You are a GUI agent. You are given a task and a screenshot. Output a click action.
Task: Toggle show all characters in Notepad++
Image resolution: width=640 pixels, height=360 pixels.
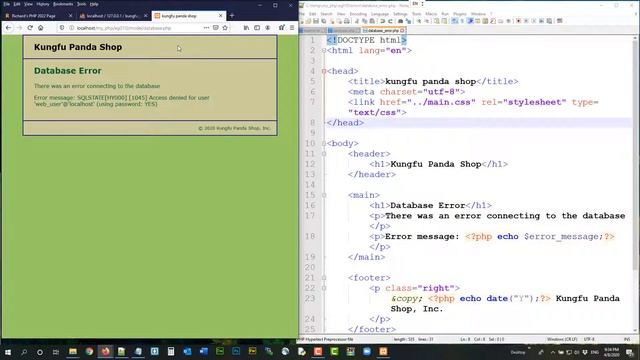[x=462, y=21]
